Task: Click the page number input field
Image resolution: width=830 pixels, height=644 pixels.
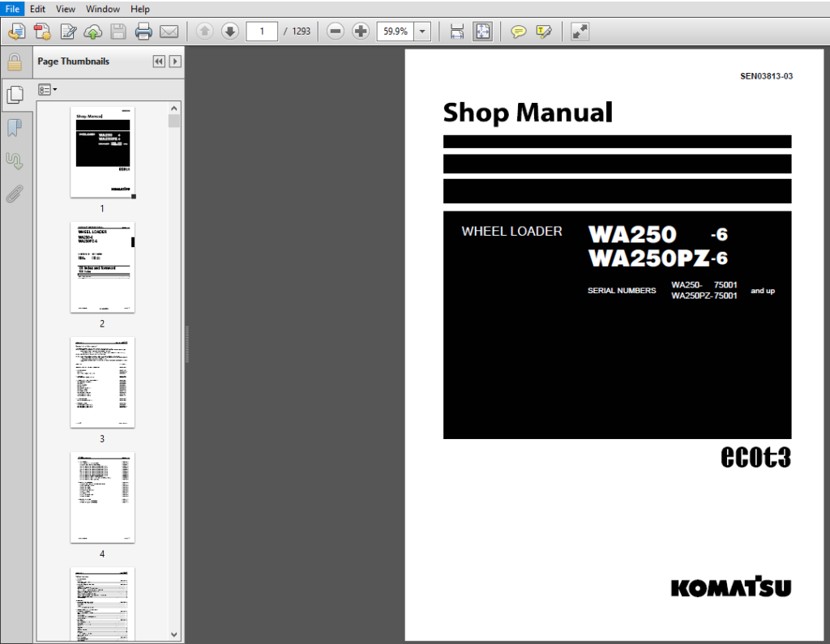Action: tap(262, 32)
